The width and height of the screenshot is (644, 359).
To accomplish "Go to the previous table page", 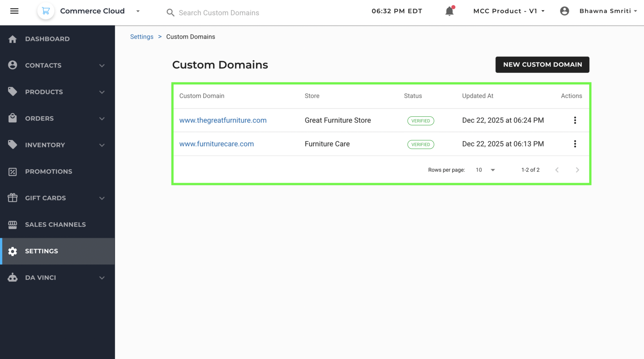I will 557,170.
